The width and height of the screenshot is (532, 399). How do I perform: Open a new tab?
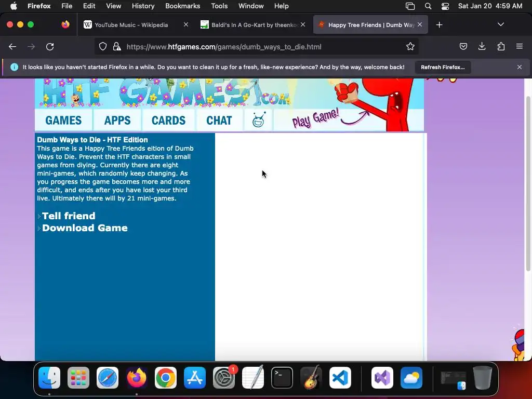pyautogui.click(x=439, y=25)
